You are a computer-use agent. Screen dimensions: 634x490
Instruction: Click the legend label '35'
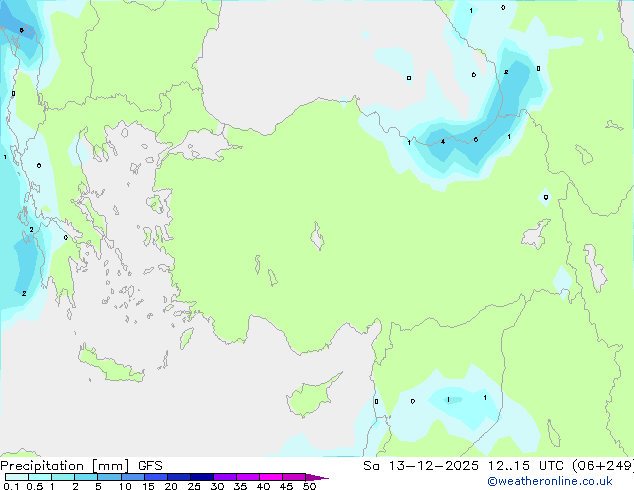(240, 486)
